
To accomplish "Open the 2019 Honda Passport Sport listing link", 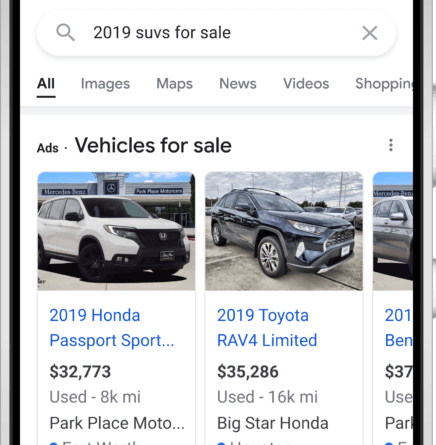I will pos(112,328).
